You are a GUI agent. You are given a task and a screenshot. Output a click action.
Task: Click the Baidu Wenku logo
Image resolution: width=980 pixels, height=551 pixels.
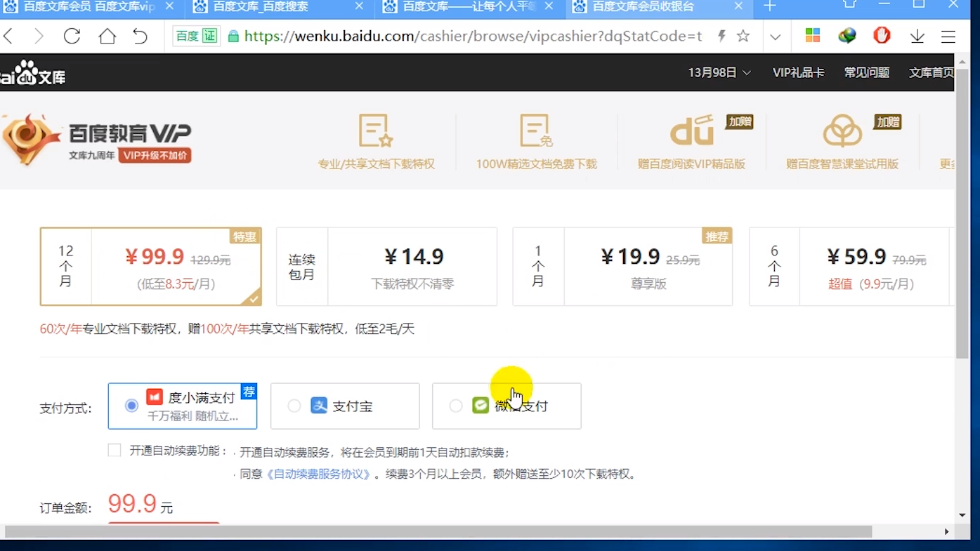[32, 72]
